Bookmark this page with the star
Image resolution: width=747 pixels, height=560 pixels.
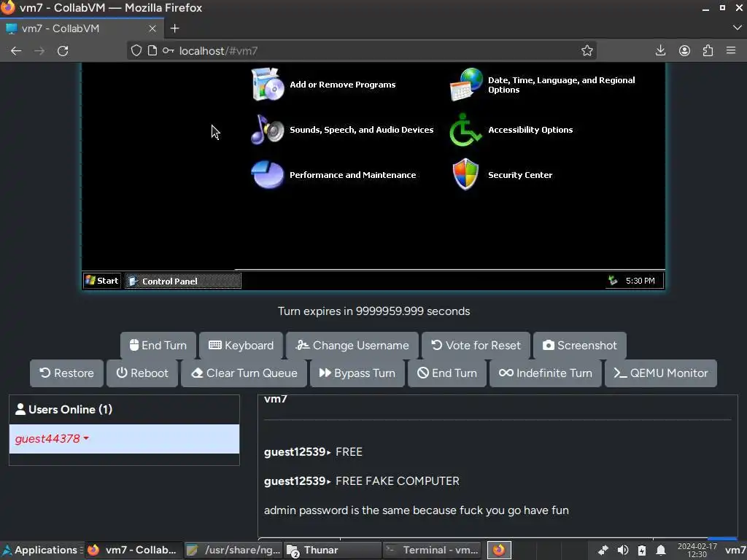pyautogui.click(x=587, y=50)
